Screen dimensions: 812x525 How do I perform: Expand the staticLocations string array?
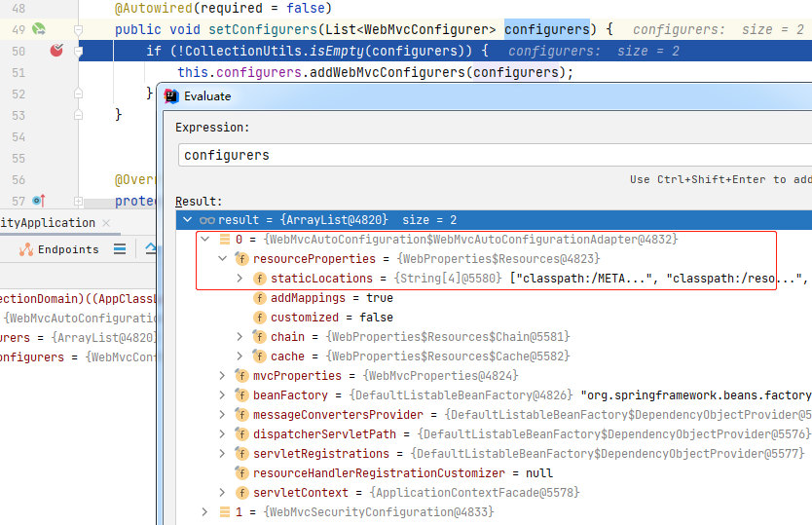(240, 279)
